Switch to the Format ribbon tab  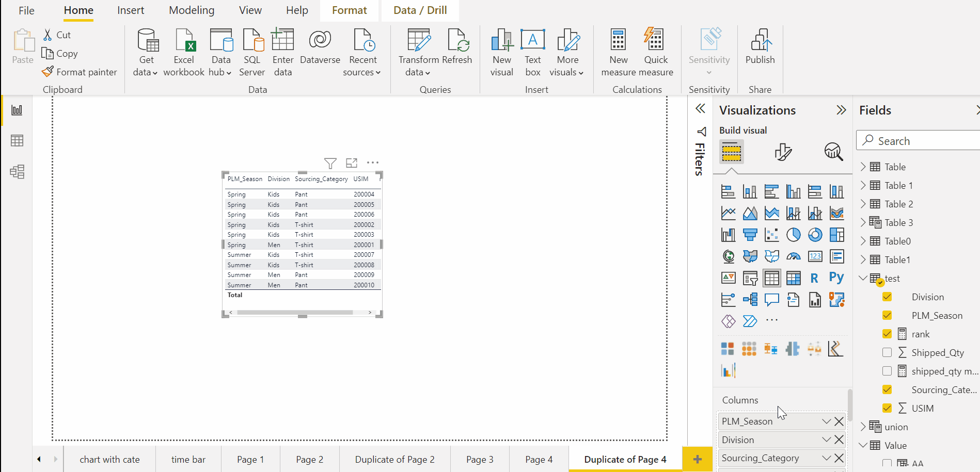(349, 10)
